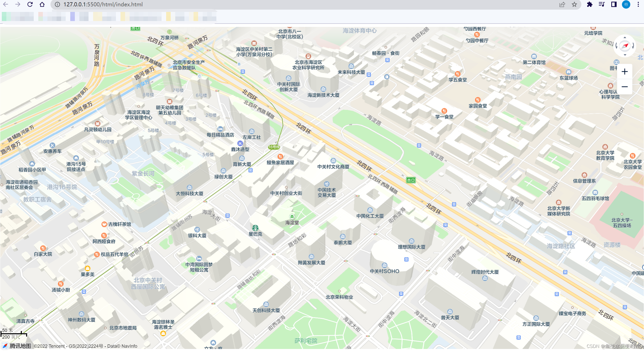The height and width of the screenshot is (351, 644).
Task: Rotate map using left curved arrow on compass
Action: coord(616,46)
